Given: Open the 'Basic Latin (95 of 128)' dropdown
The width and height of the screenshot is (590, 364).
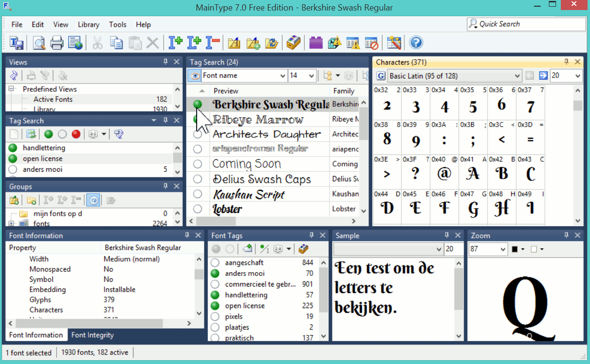Looking at the screenshot, I should (x=454, y=76).
